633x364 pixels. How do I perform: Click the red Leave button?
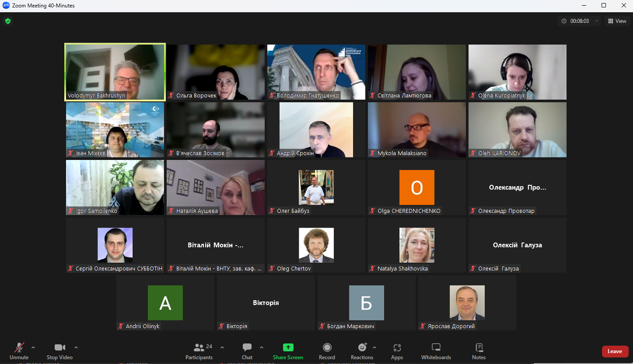pyautogui.click(x=615, y=351)
